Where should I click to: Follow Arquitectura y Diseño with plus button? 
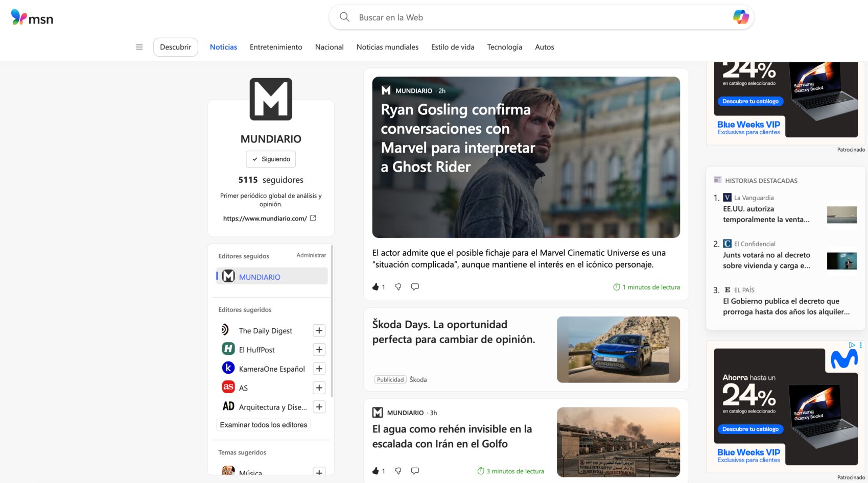click(319, 407)
